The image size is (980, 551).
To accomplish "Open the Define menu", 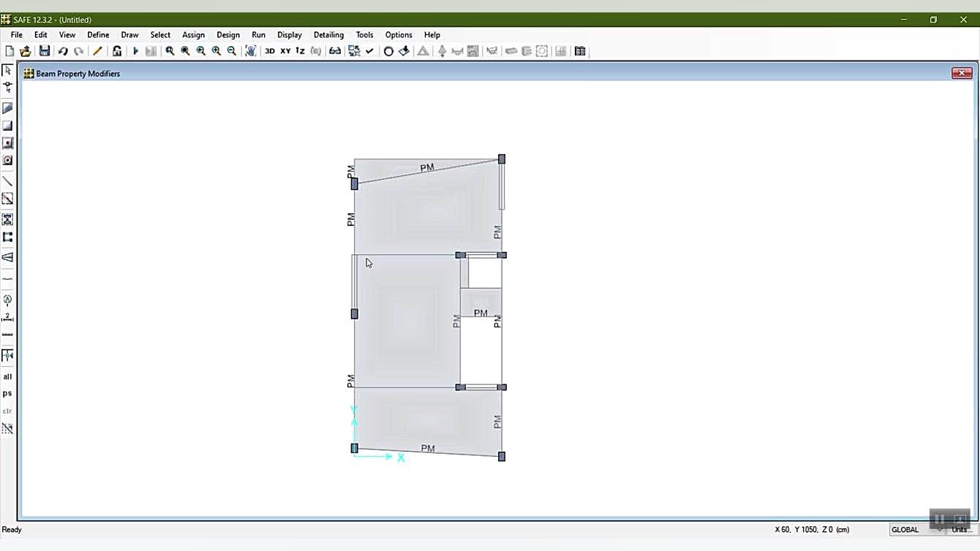I will [98, 34].
